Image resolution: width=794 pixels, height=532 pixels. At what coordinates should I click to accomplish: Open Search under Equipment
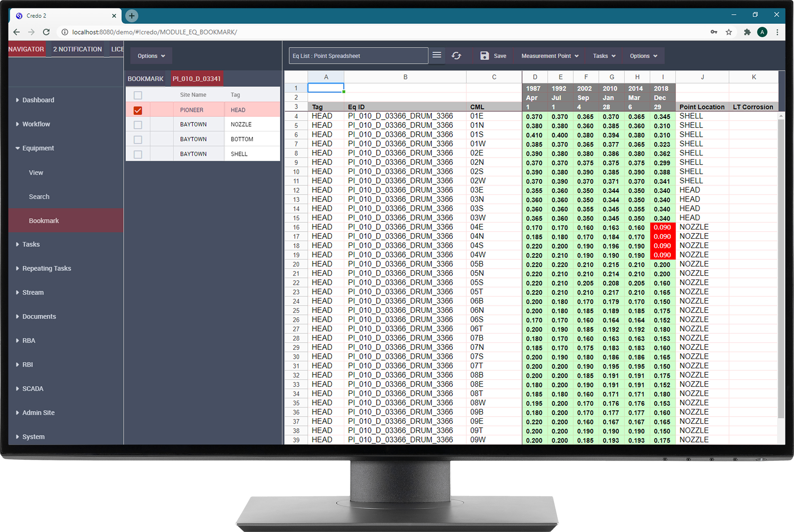point(39,197)
